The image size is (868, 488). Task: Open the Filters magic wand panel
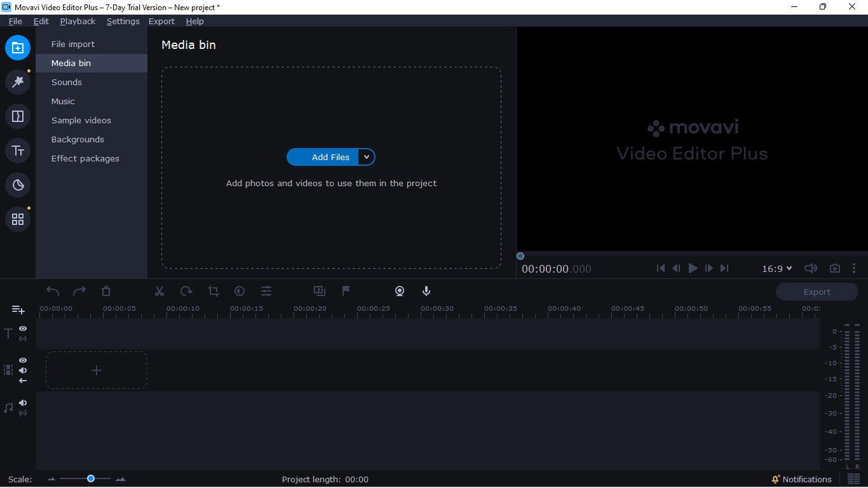[18, 82]
